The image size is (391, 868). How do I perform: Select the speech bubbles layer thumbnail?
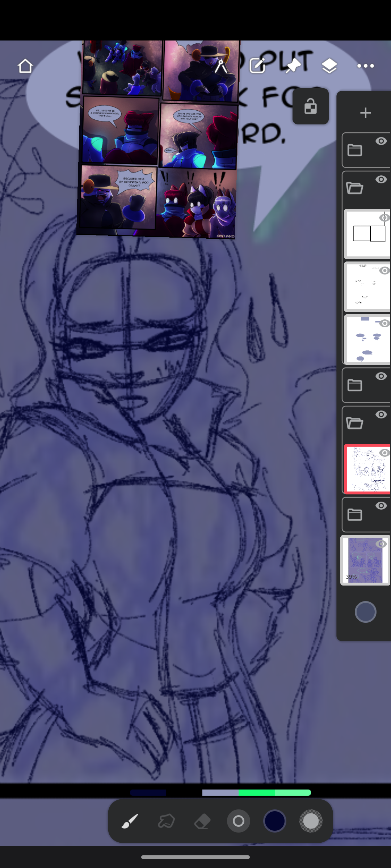(x=367, y=339)
